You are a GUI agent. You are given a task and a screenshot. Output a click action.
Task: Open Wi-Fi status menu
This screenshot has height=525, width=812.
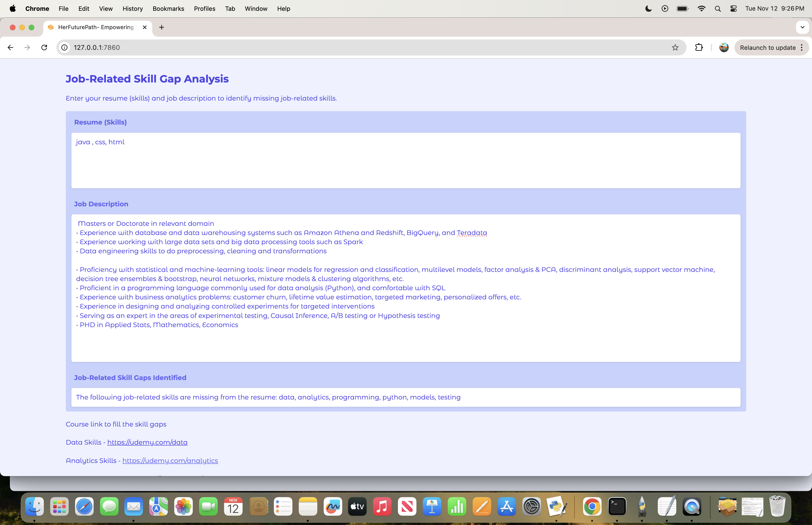pyautogui.click(x=701, y=8)
